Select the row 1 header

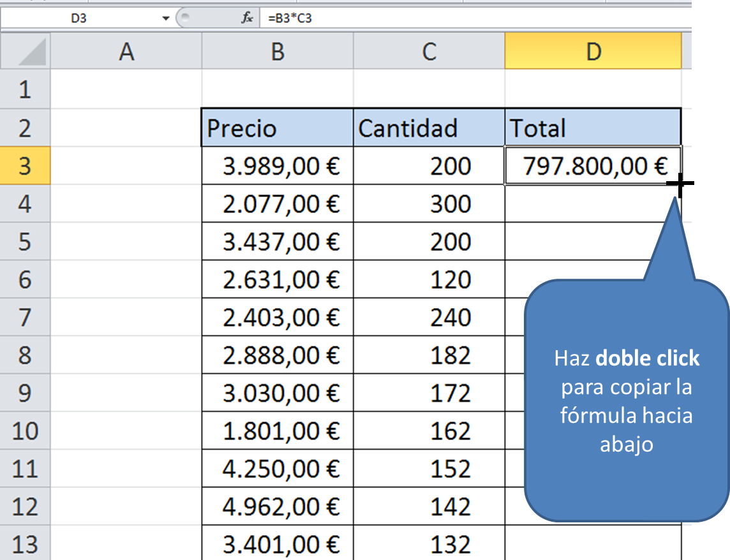tap(25, 89)
